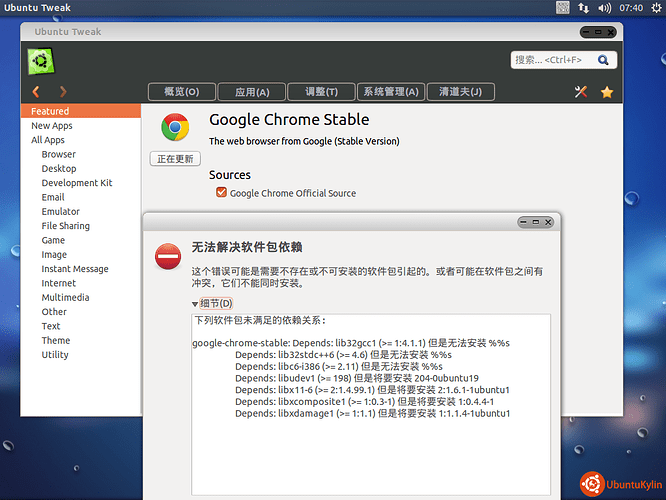Click the yellow star favorites icon

click(x=607, y=92)
